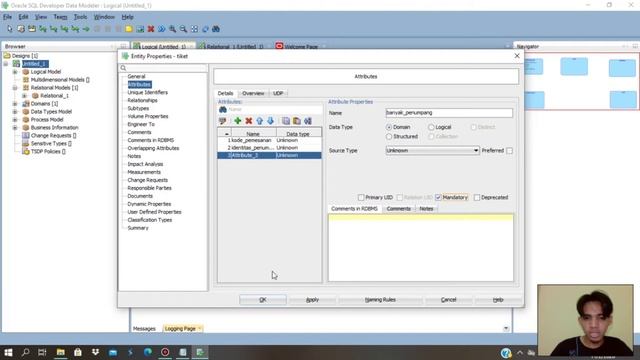Select the pointer tool in main toolbar
The width and height of the screenshot is (640, 360).
(x=10, y=29)
